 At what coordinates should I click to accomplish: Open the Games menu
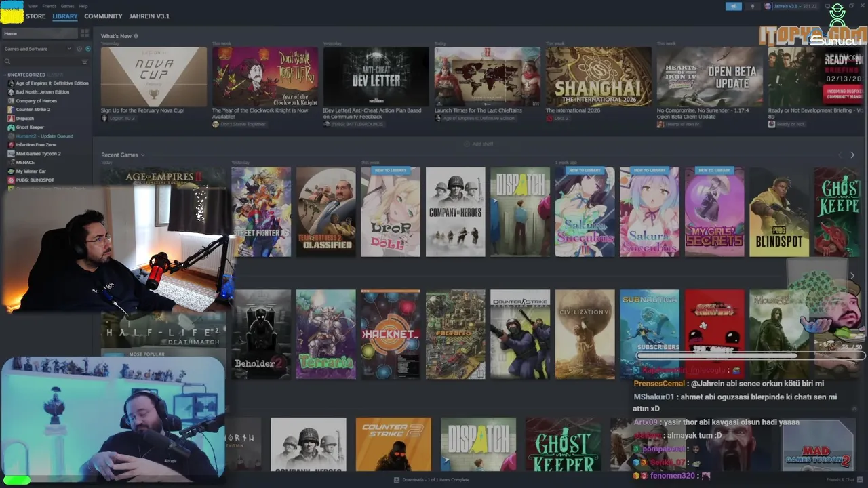point(68,6)
